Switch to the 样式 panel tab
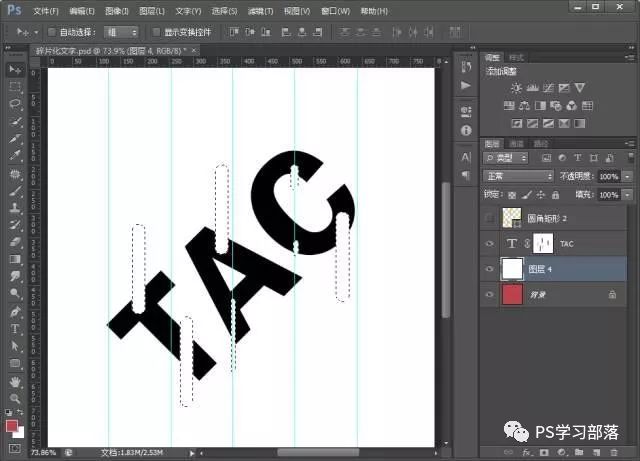The width and height of the screenshot is (640, 461). point(517,57)
